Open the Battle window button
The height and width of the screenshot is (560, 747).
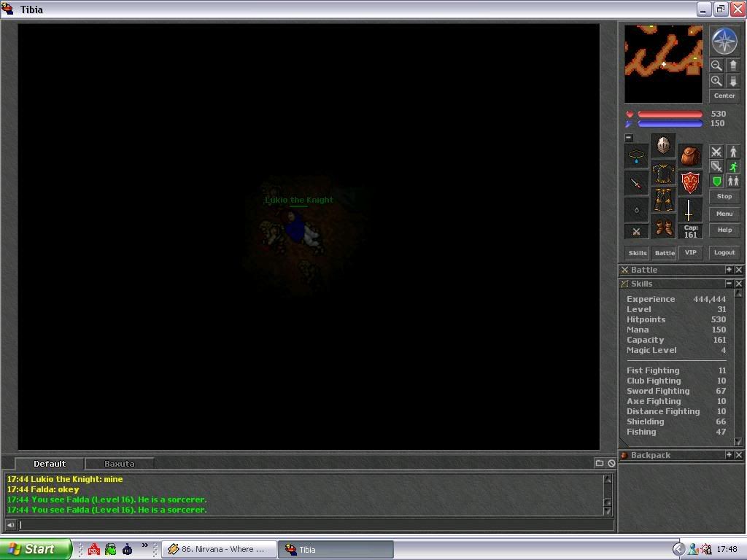(664, 253)
